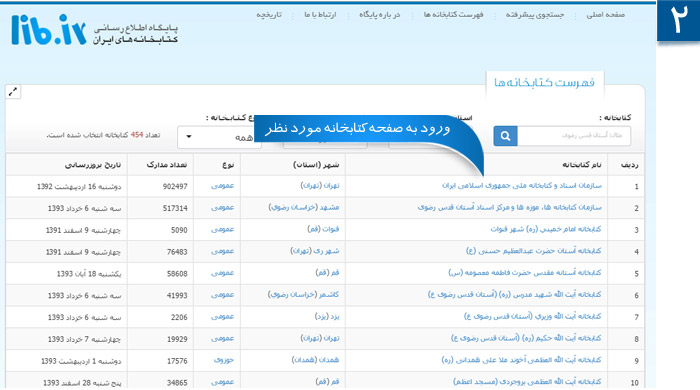Open صفحه اصلی in the top navigation
The height and width of the screenshot is (390, 700).
(x=605, y=15)
